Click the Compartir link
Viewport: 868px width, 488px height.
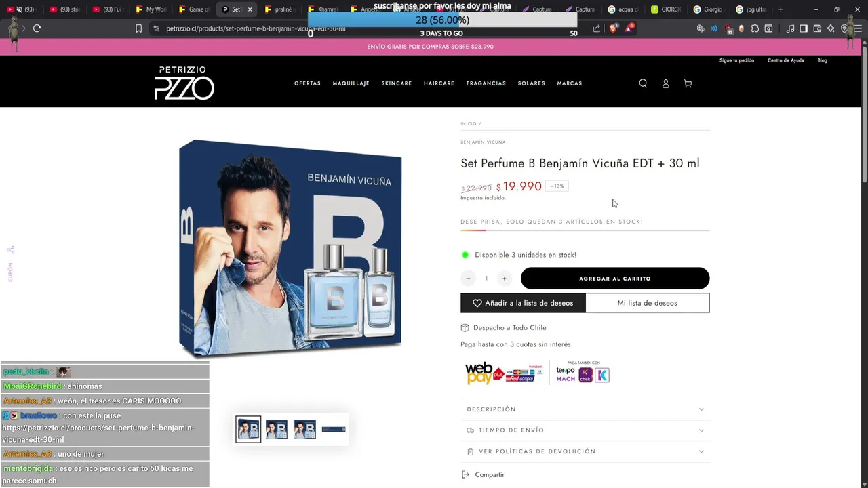click(x=490, y=475)
